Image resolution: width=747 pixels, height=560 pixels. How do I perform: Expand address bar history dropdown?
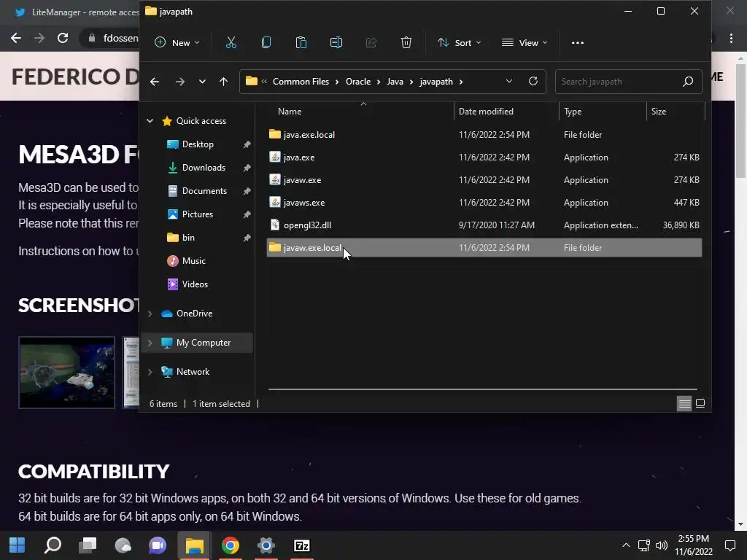[x=508, y=81]
